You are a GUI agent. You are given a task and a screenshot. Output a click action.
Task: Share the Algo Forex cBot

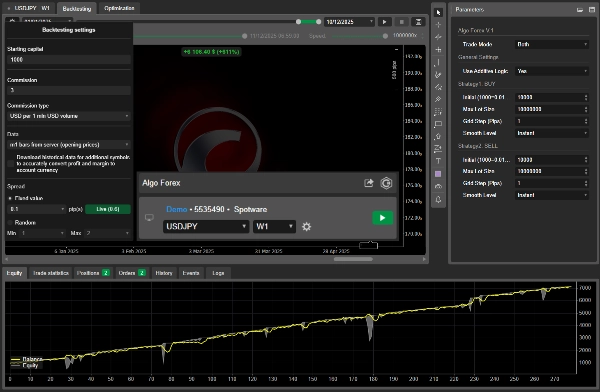[x=368, y=183]
